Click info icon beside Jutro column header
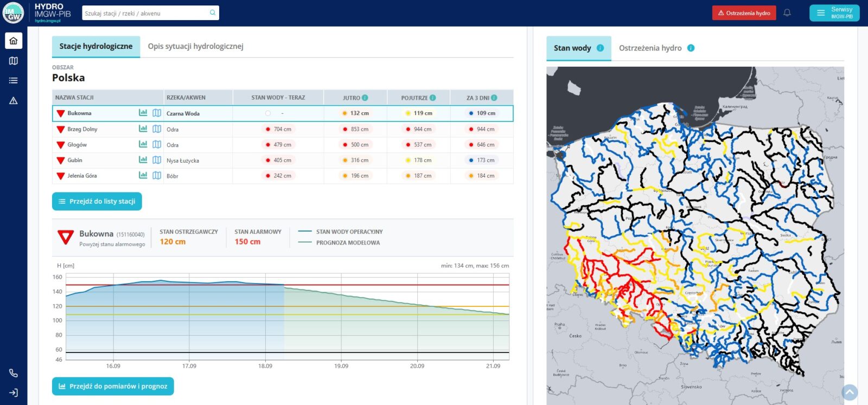Viewport: 868px width, 405px height. [x=365, y=98]
